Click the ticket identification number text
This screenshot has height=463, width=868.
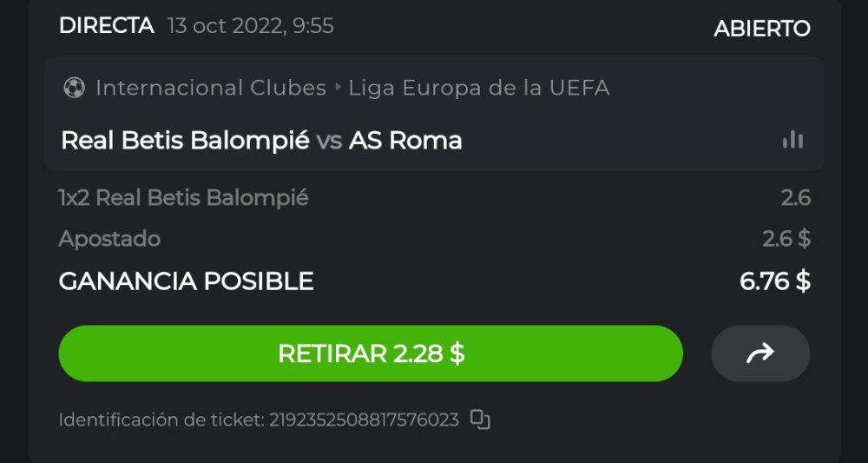click(x=364, y=420)
